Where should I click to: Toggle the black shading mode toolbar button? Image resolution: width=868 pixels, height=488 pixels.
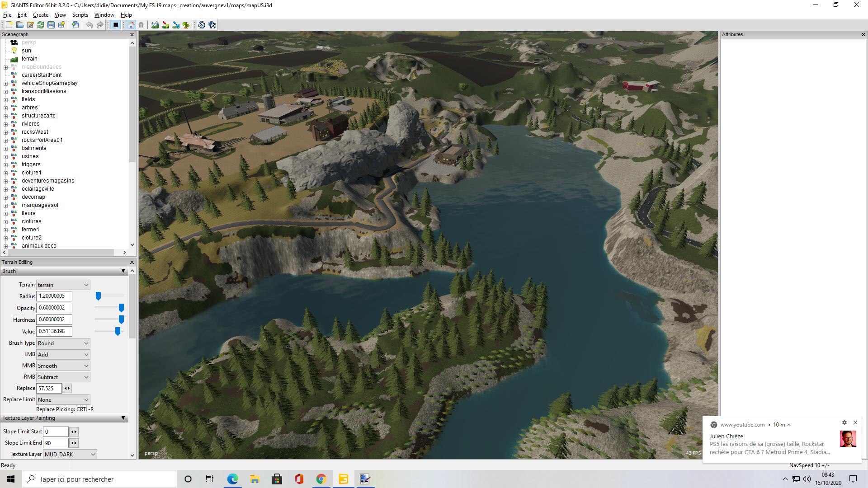[116, 25]
